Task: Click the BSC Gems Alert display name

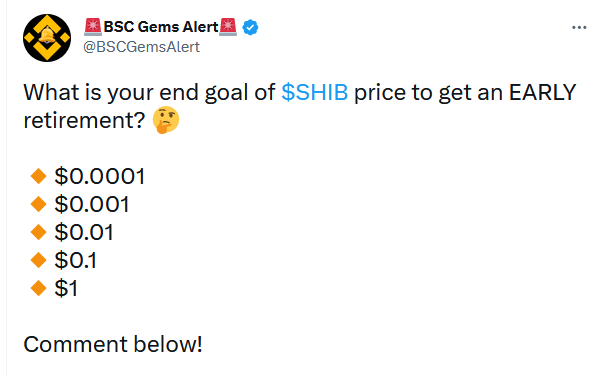Action: [x=161, y=27]
